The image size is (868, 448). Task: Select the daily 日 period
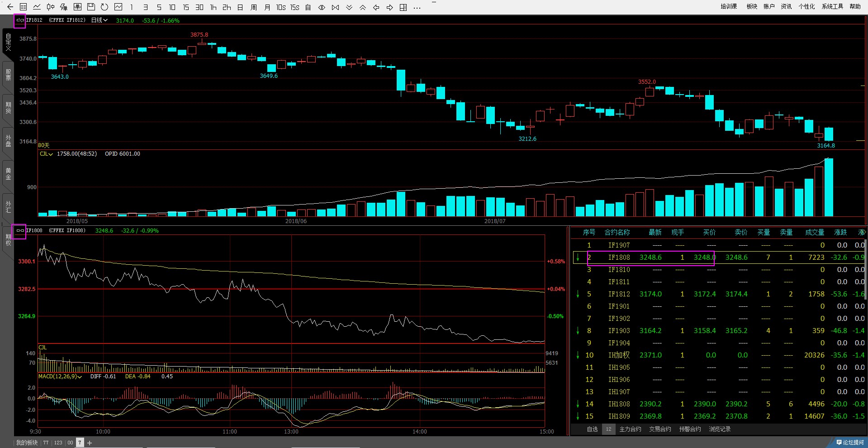pyautogui.click(x=240, y=7)
